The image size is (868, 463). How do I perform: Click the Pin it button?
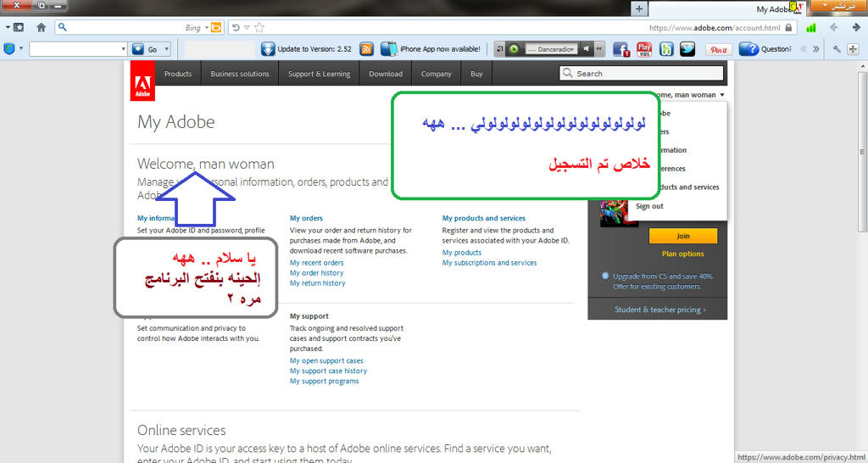pyautogui.click(x=719, y=49)
